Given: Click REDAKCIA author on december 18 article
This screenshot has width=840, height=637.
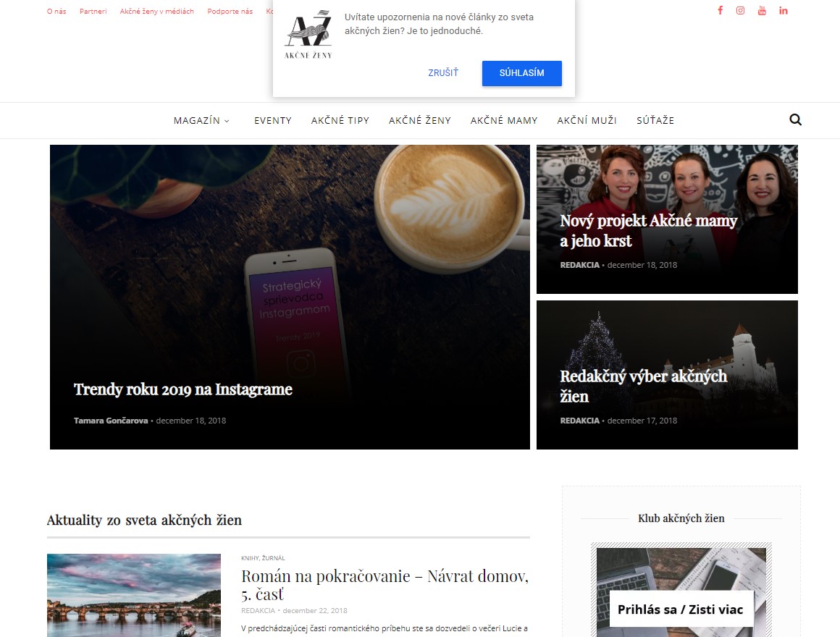Looking at the screenshot, I should [579, 265].
